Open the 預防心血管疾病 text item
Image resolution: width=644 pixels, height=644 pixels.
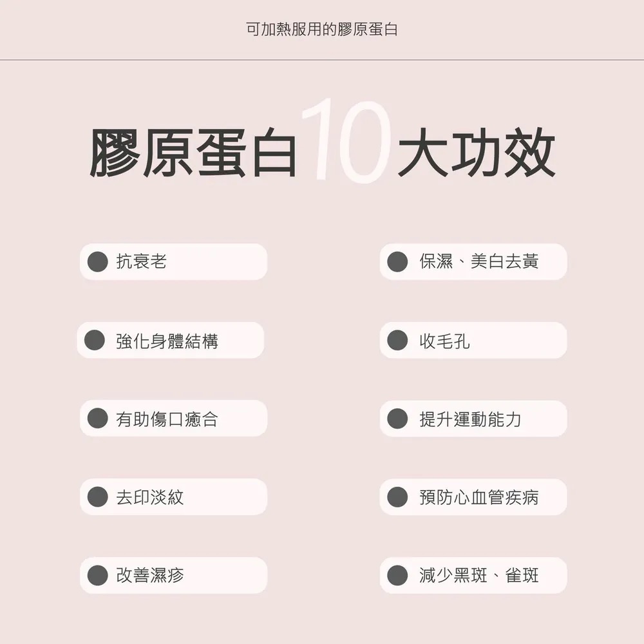tap(478, 497)
